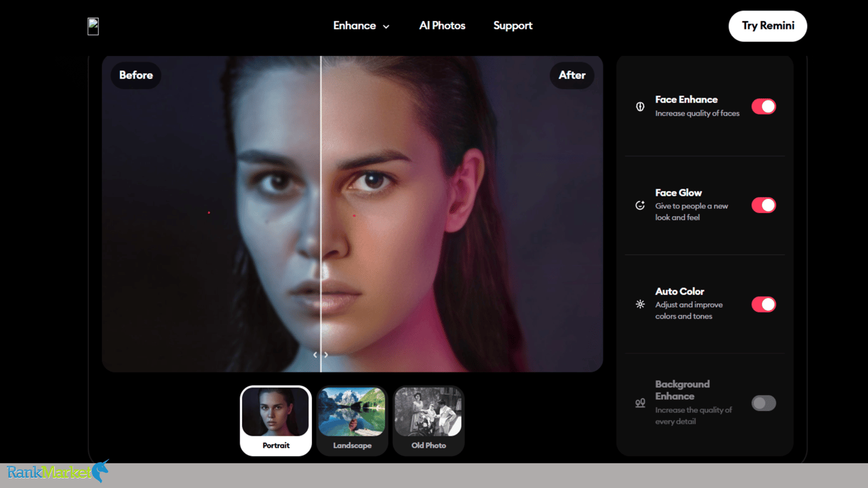868x488 pixels.
Task: Enable the Background Enhance toggle
Action: (764, 403)
